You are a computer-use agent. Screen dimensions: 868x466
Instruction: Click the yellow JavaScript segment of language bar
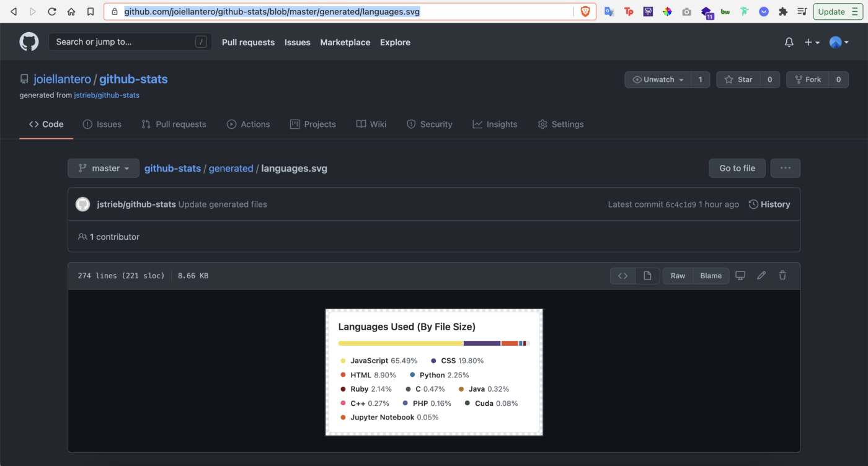click(x=401, y=343)
